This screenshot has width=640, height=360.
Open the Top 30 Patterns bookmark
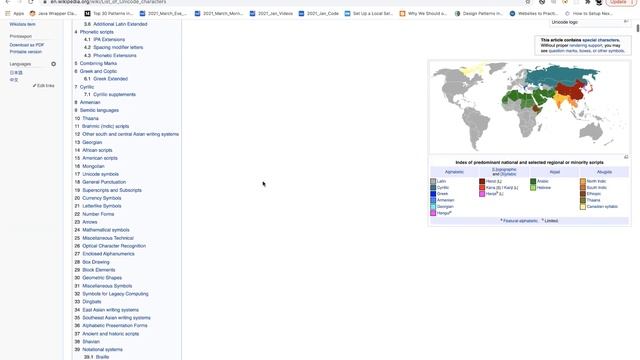click(109, 13)
